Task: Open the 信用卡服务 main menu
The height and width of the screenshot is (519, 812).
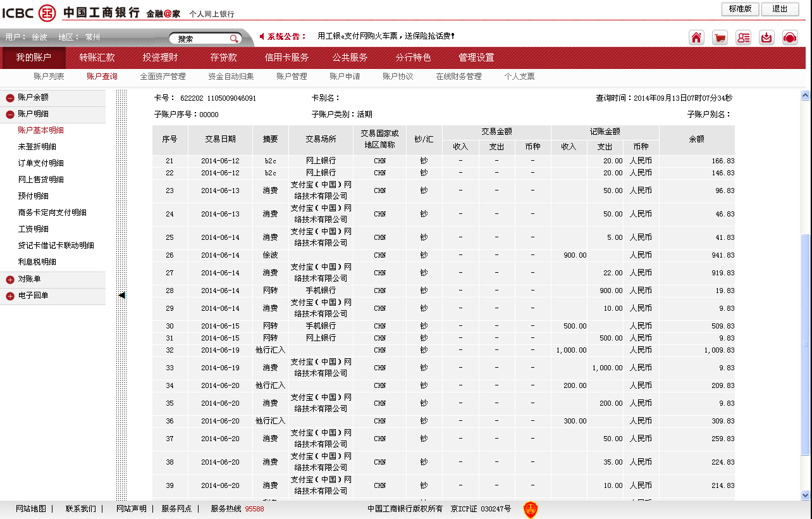Action: 287,58
